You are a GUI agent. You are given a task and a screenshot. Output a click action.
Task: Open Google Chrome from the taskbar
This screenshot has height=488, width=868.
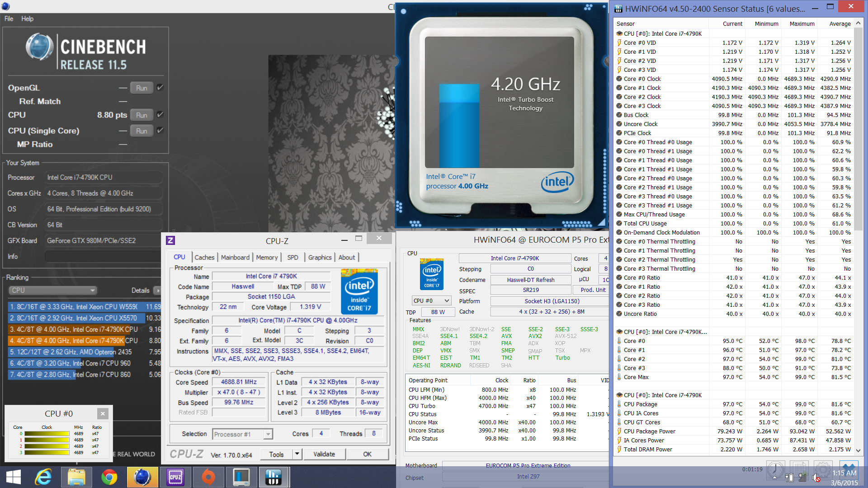(x=109, y=477)
